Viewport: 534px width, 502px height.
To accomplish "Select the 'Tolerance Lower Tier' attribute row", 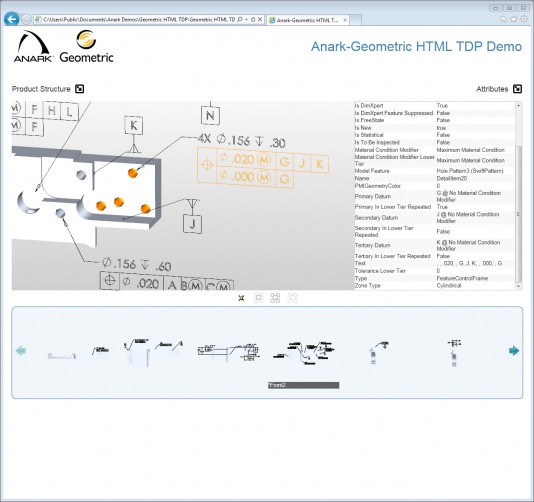I will point(434,271).
